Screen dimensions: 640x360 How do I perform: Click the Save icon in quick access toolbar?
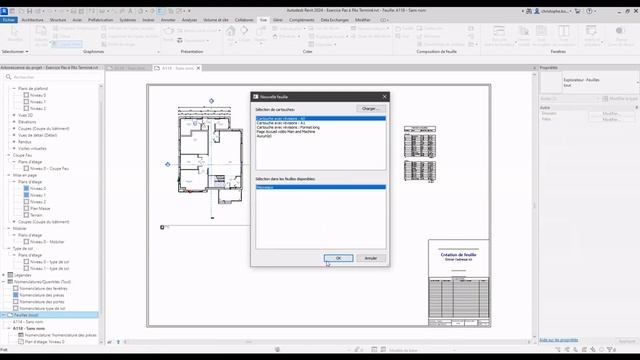[29, 11]
